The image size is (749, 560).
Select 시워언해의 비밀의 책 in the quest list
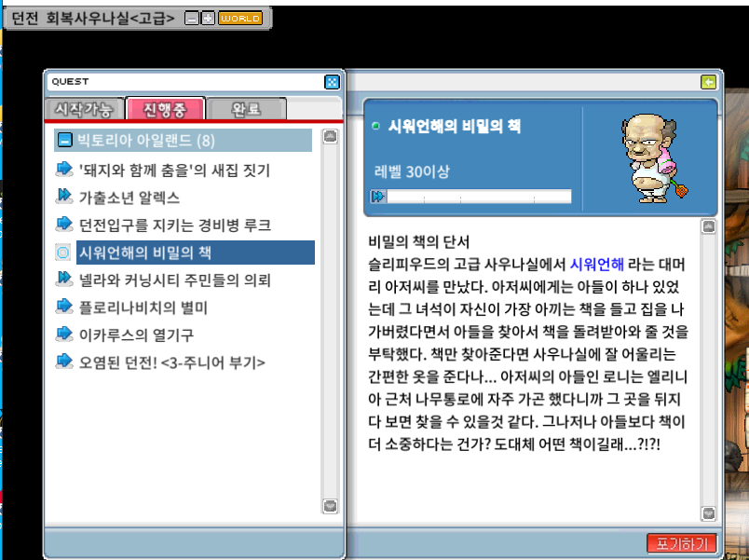point(196,253)
